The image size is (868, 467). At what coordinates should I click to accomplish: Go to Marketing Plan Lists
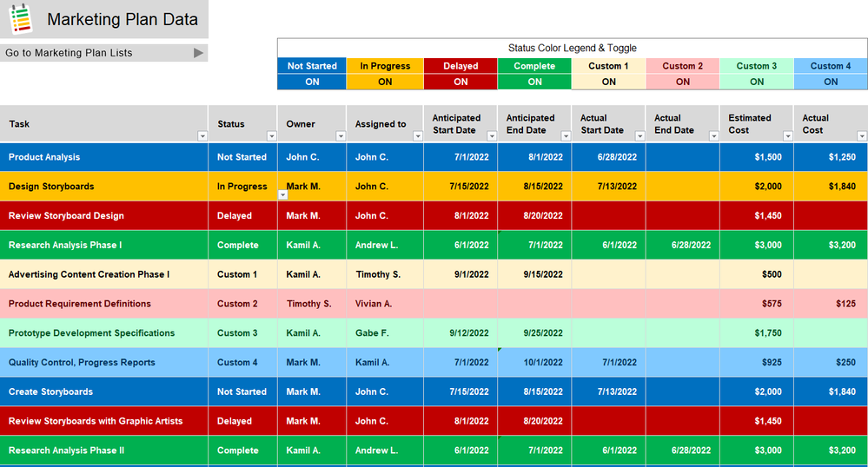104,53
